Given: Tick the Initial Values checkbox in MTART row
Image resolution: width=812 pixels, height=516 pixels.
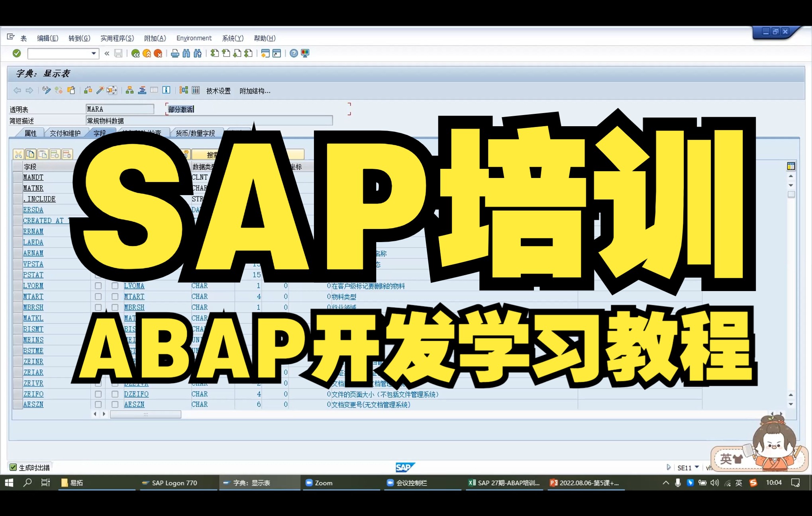Looking at the screenshot, I should pyautogui.click(x=115, y=297).
